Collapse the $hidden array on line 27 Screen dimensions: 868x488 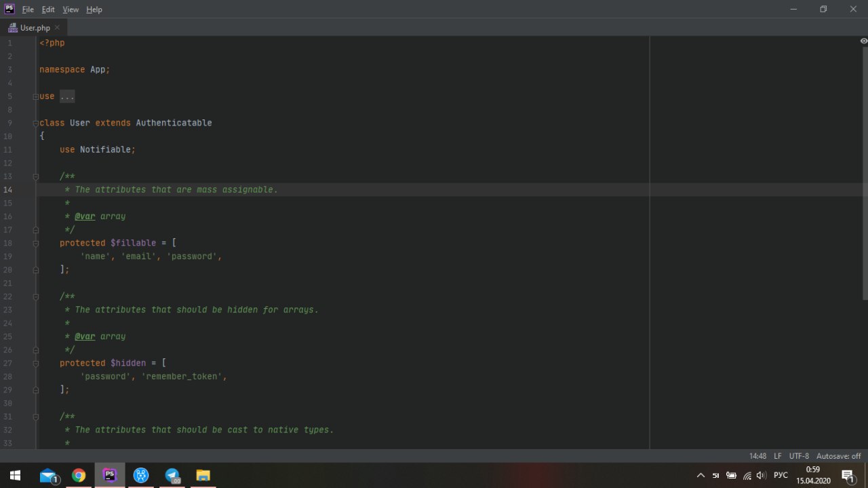pos(35,363)
